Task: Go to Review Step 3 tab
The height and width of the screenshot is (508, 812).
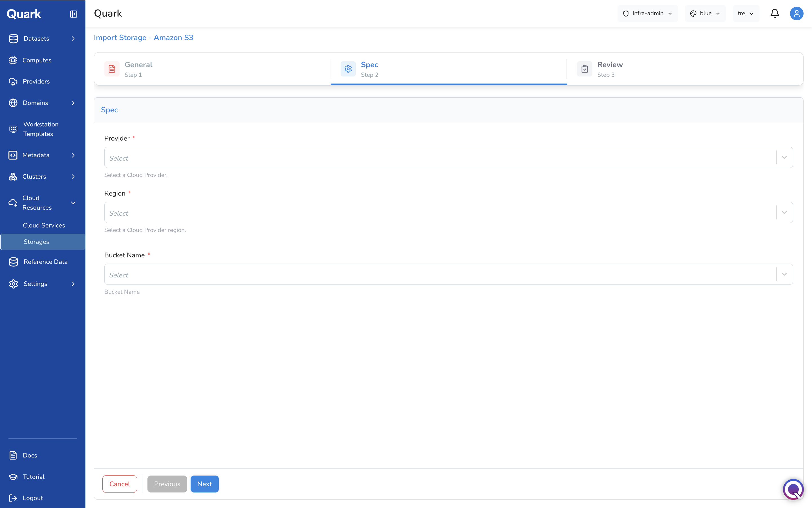Action: 685,69
